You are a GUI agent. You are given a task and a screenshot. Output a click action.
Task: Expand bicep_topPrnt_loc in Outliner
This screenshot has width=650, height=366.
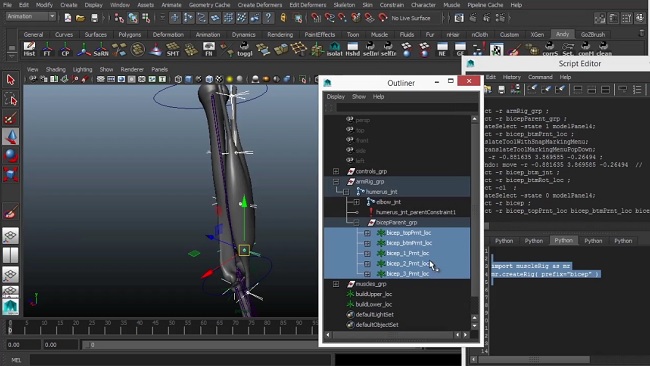click(x=367, y=233)
